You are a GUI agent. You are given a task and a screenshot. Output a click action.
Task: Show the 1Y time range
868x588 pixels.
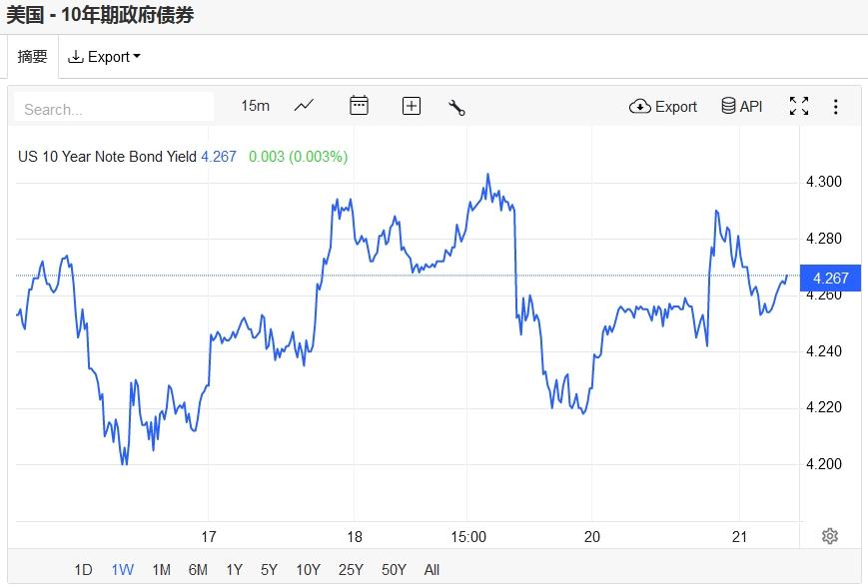click(x=234, y=570)
